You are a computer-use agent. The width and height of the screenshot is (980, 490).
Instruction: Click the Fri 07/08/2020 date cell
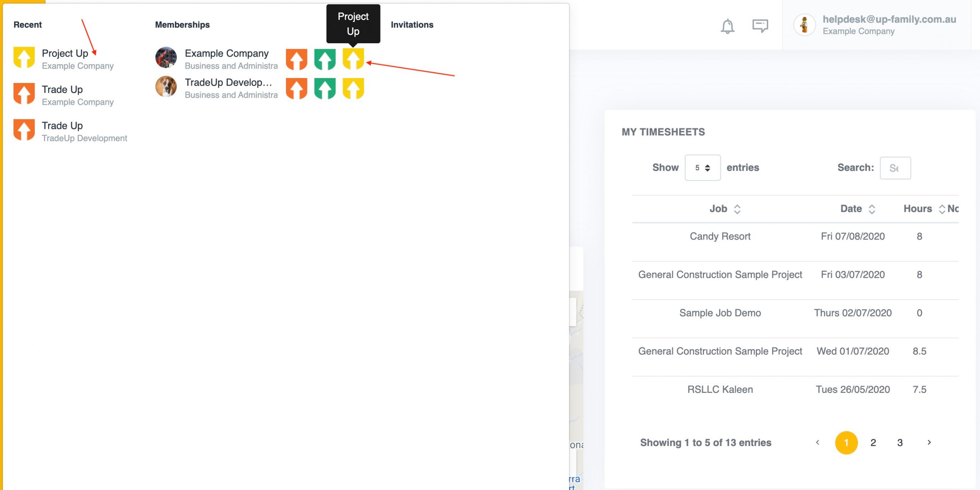(x=853, y=236)
